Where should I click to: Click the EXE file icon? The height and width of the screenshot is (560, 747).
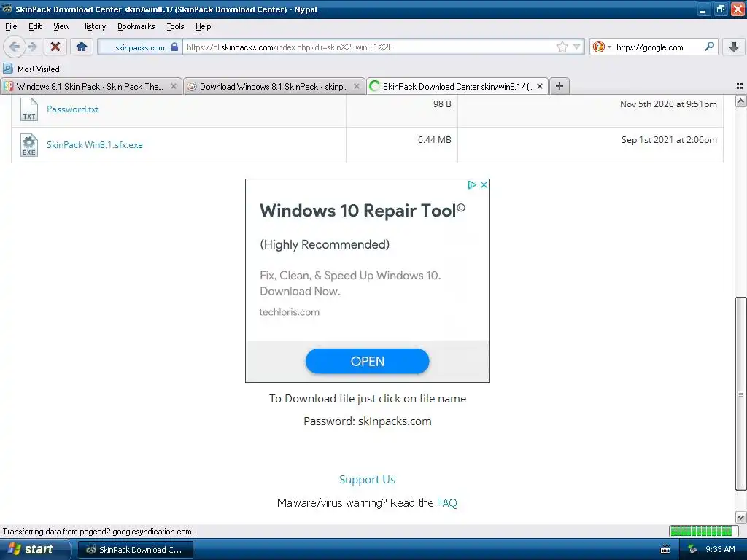(x=29, y=145)
